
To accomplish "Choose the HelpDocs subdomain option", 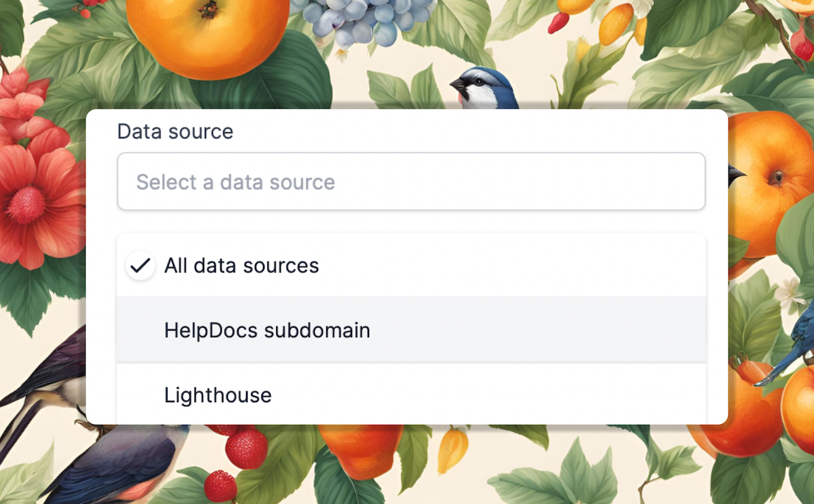I will (x=410, y=330).
